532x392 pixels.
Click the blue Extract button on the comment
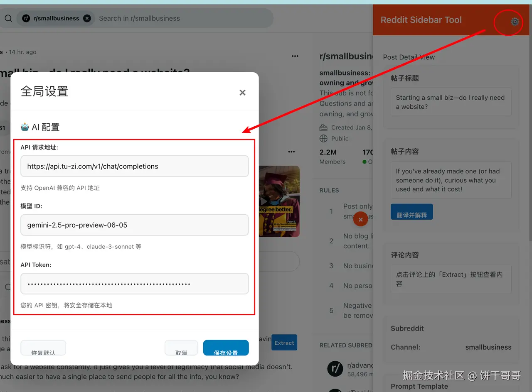coord(284,343)
